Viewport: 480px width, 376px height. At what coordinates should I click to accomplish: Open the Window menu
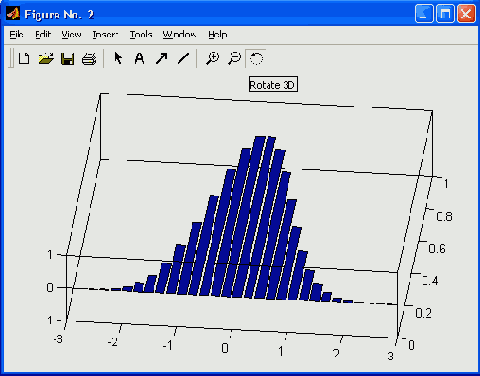(x=179, y=35)
